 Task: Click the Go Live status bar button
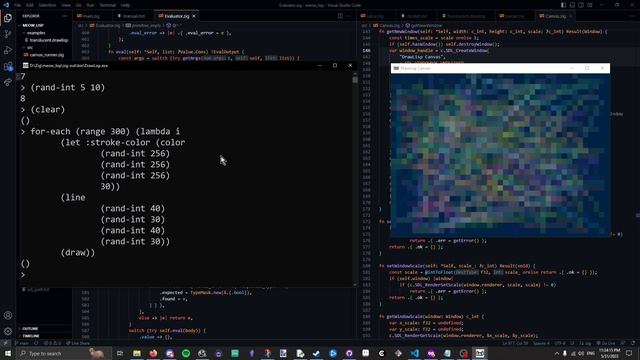click(x=606, y=343)
